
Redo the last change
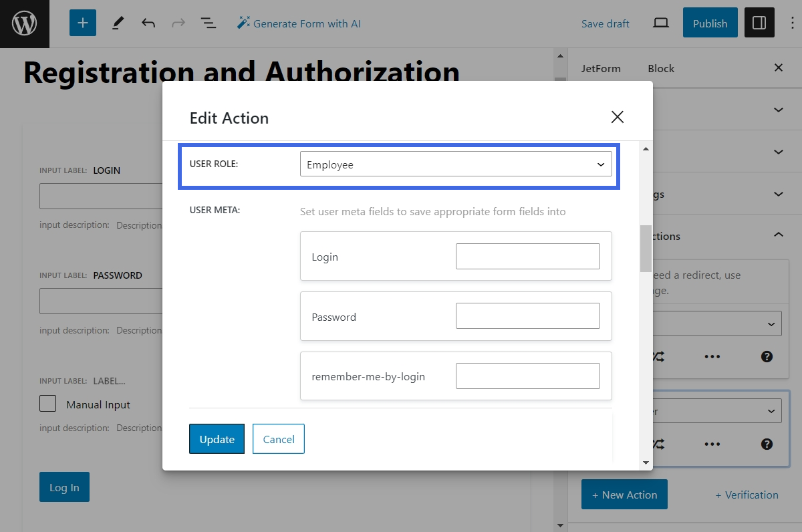coord(177,22)
